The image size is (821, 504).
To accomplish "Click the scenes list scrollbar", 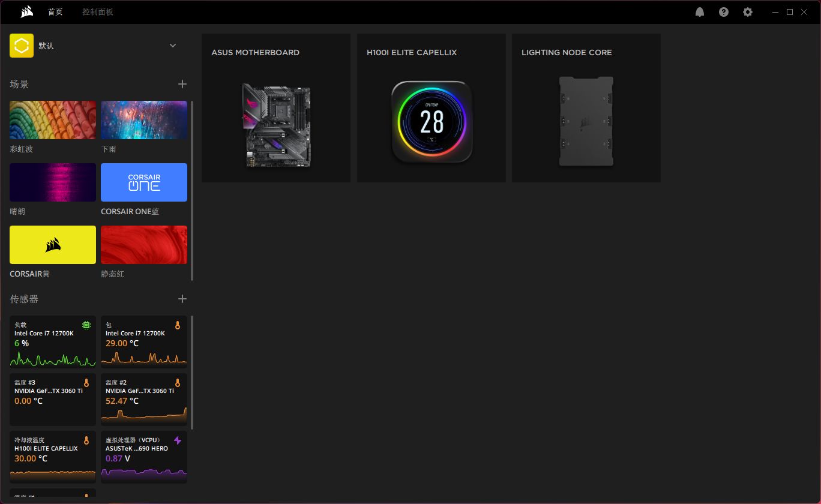I will pyautogui.click(x=192, y=190).
